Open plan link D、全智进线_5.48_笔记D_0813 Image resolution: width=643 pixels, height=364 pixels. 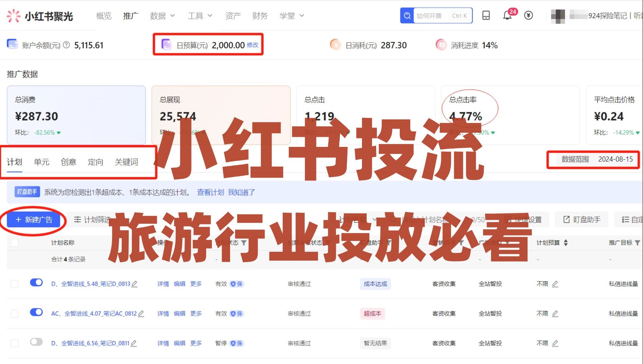(x=90, y=284)
